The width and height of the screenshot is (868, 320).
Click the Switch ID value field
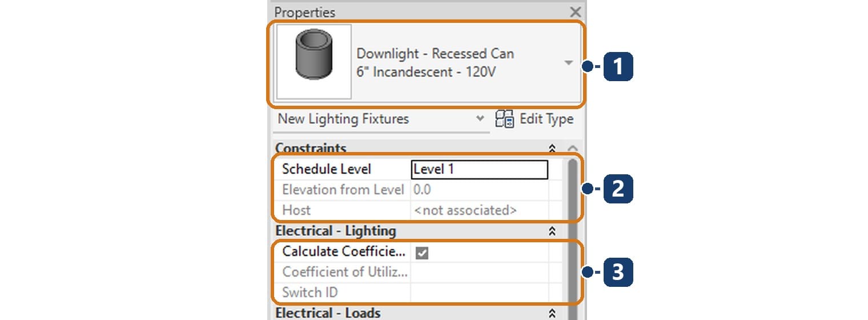click(479, 293)
